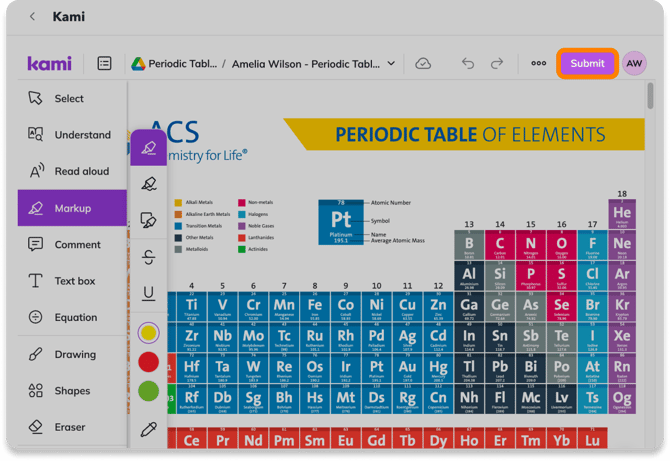Select the box highlighter markup icon
This screenshot has height=461, width=670.
pyautogui.click(x=149, y=220)
